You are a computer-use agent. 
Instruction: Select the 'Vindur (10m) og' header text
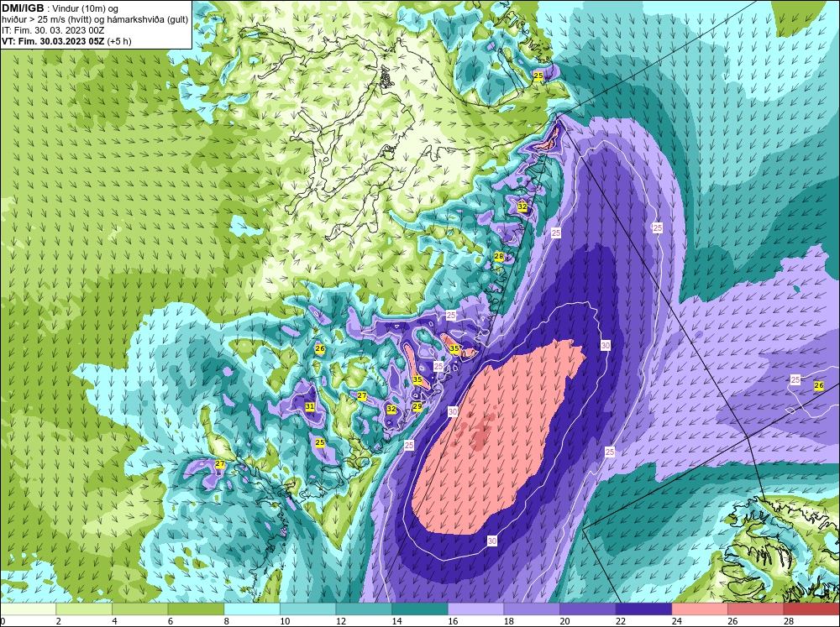(x=87, y=8)
